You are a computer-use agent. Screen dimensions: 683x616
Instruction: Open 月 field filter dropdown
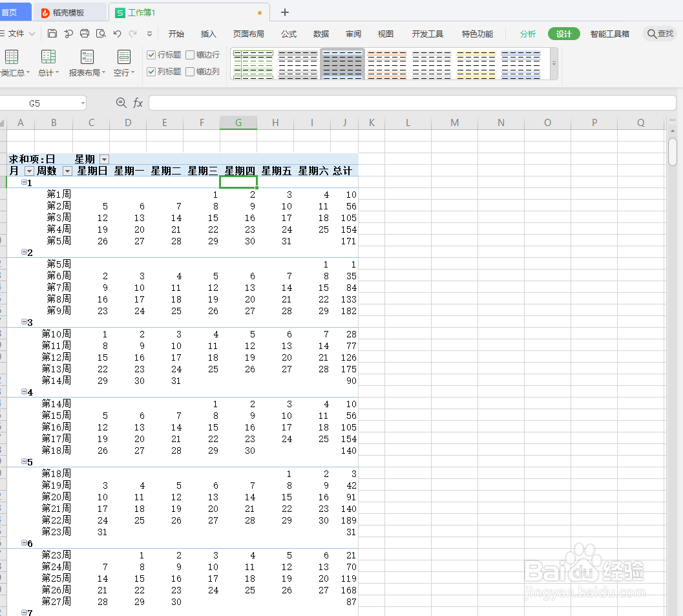click(x=29, y=171)
